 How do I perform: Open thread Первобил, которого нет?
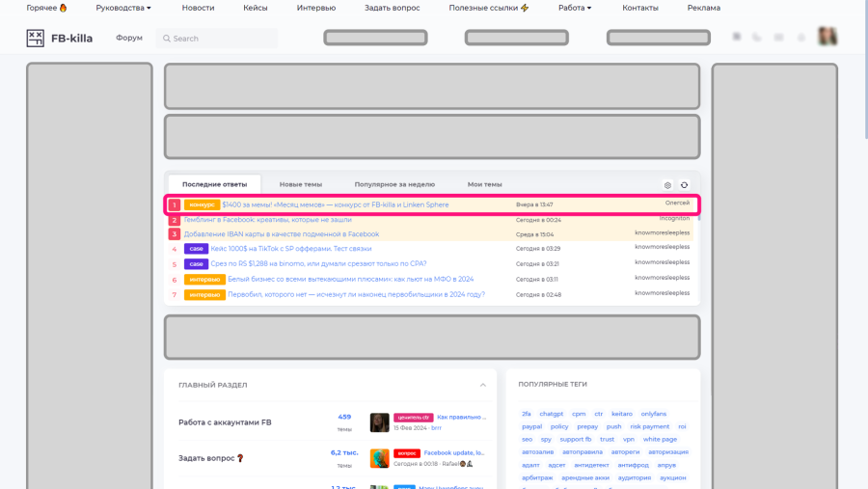(x=356, y=294)
